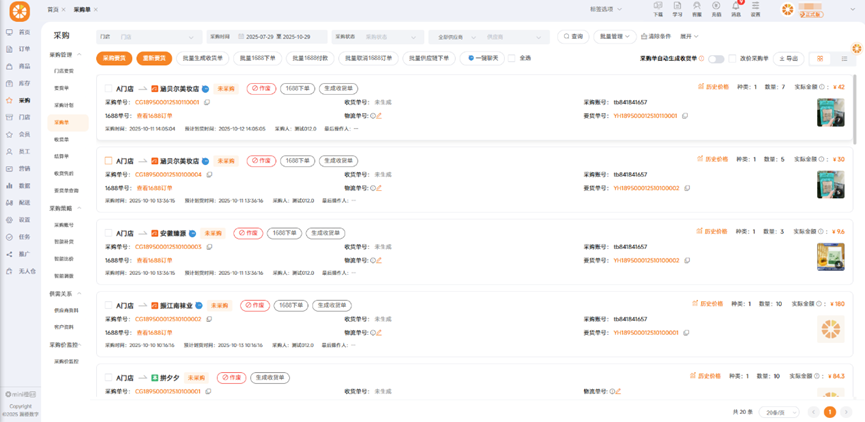
Task: Open 收货单 in 采购 menu
Action: click(x=61, y=140)
